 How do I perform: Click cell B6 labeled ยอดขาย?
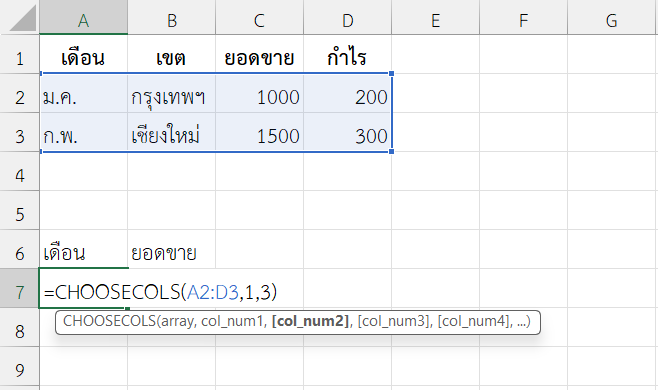[x=172, y=249]
